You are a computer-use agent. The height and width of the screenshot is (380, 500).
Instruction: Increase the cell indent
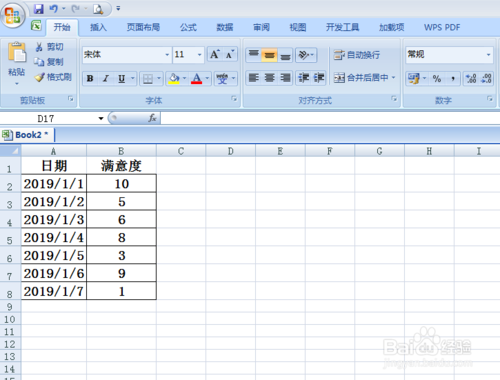click(x=319, y=78)
